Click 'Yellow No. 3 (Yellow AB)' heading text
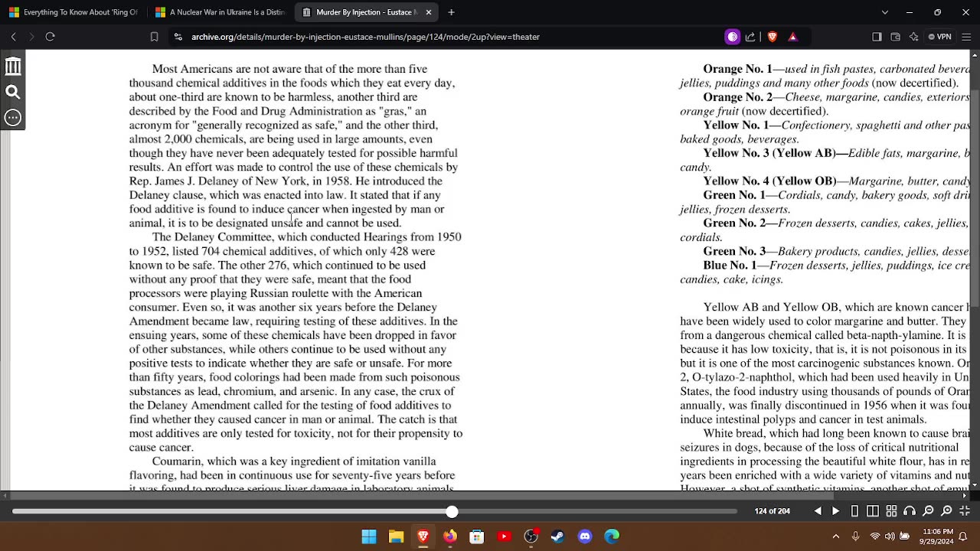This screenshot has height=551, width=980. (769, 153)
